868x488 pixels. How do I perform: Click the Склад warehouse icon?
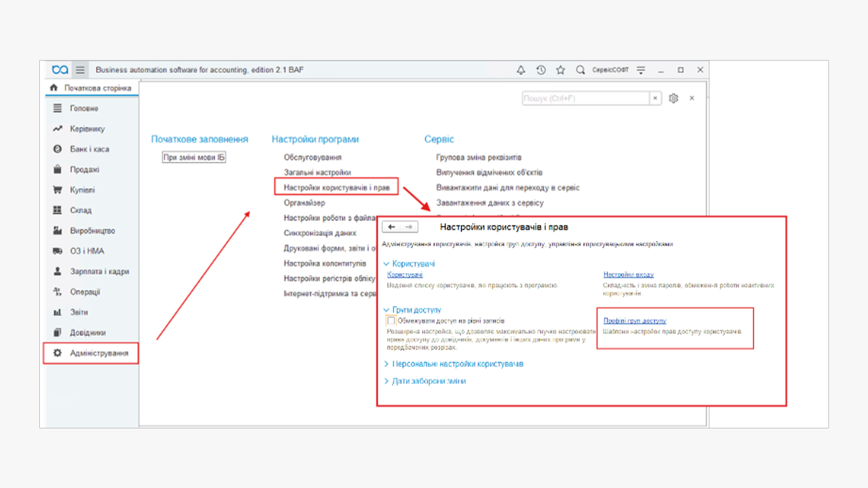click(57, 210)
